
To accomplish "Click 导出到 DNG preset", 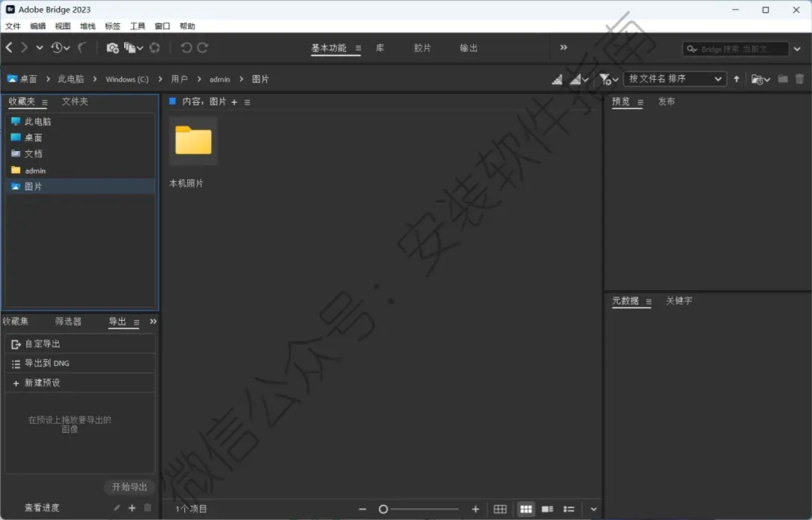I will pyautogui.click(x=80, y=363).
